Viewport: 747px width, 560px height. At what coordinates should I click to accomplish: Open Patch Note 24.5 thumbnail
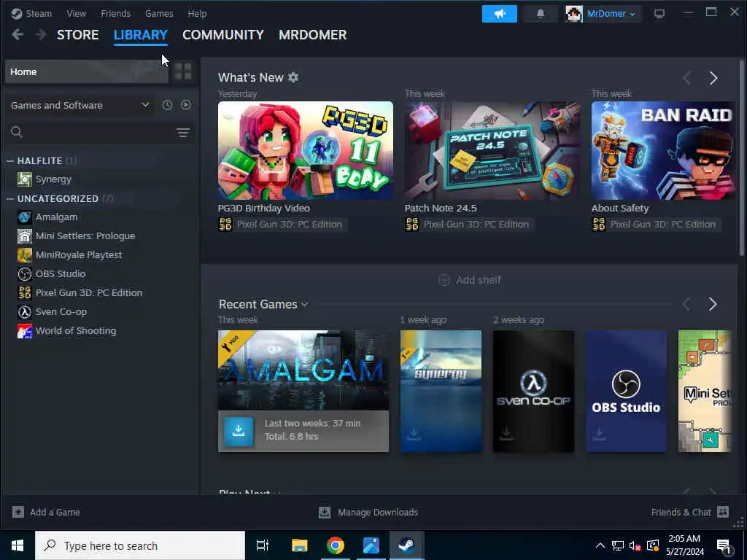point(492,150)
